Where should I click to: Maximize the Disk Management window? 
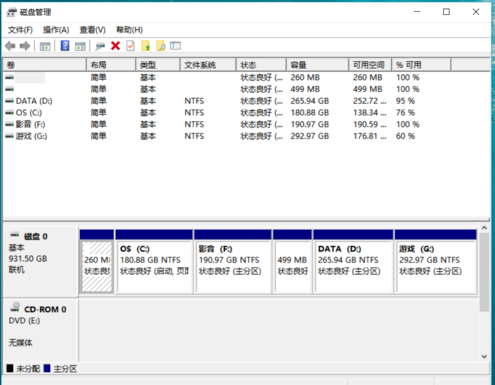pyautogui.click(x=446, y=12)
